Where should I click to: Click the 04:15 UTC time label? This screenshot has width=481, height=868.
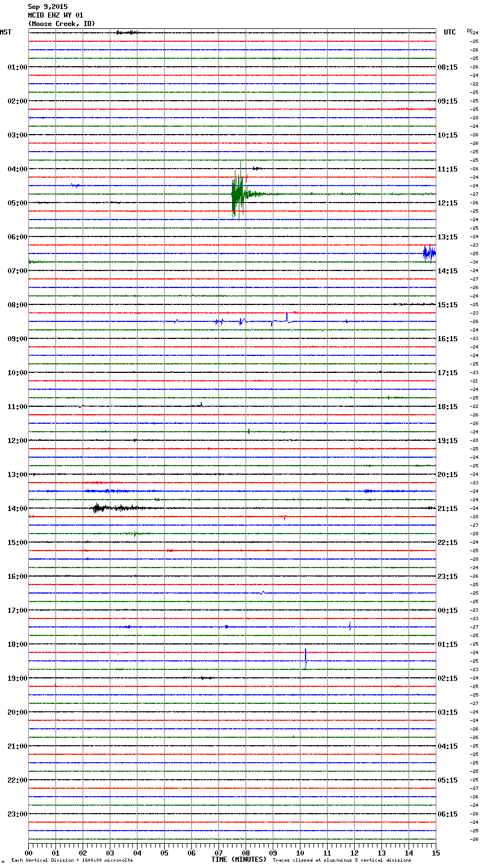448,746
